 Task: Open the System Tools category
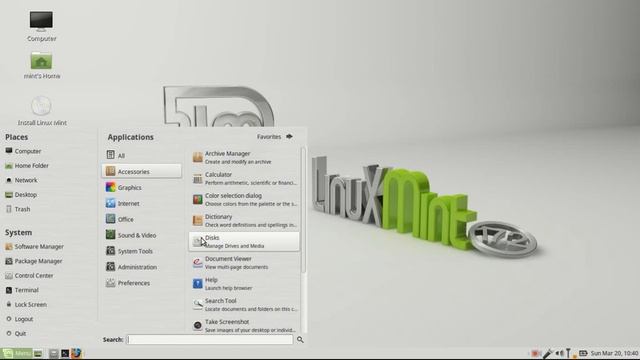(142, 251)
